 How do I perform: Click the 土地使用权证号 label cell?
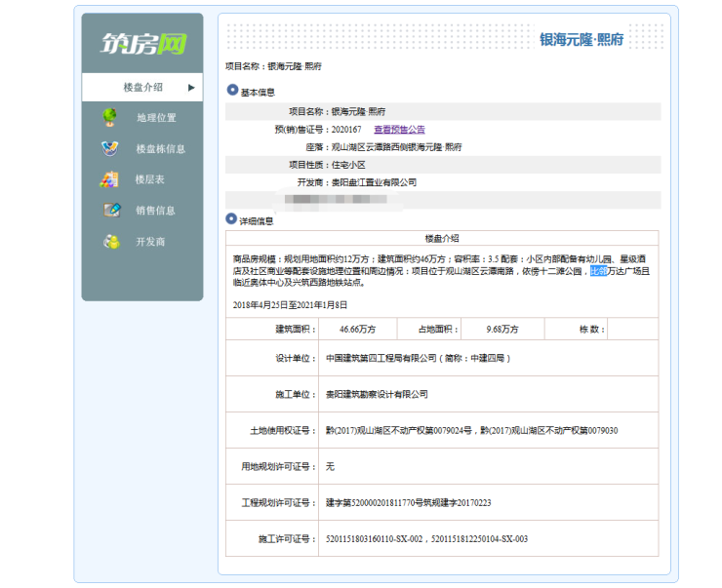click(272, 430)
